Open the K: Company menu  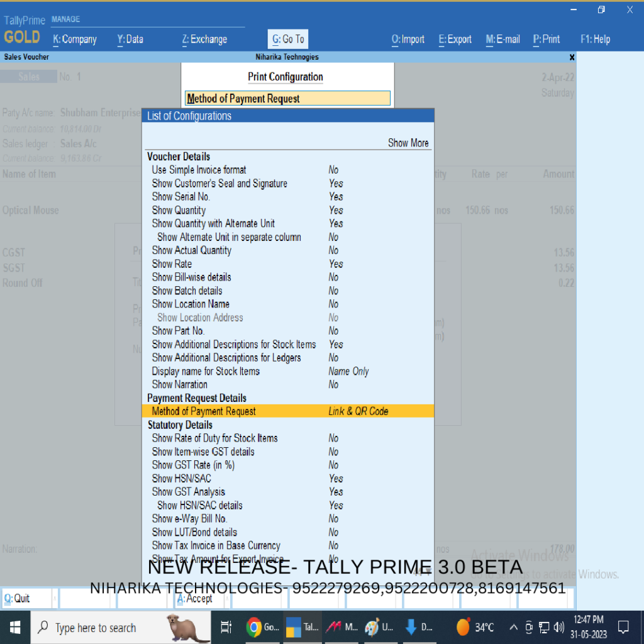[74, 40]
